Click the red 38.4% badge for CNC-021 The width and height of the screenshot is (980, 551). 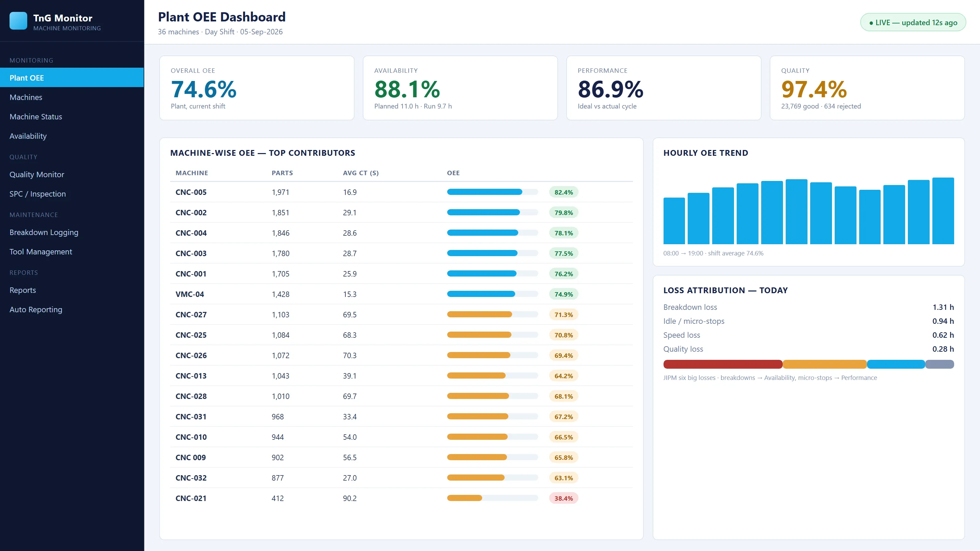coord(563,498)
